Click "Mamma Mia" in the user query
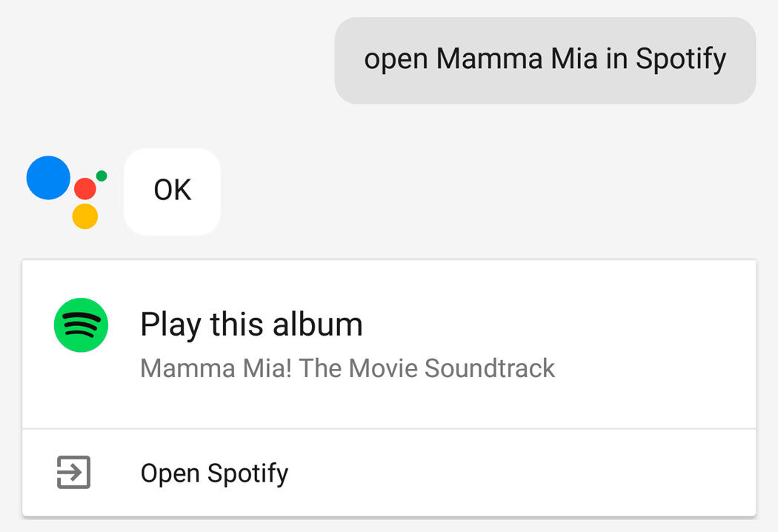The image size is (778, 532). [x=516, y=59]
